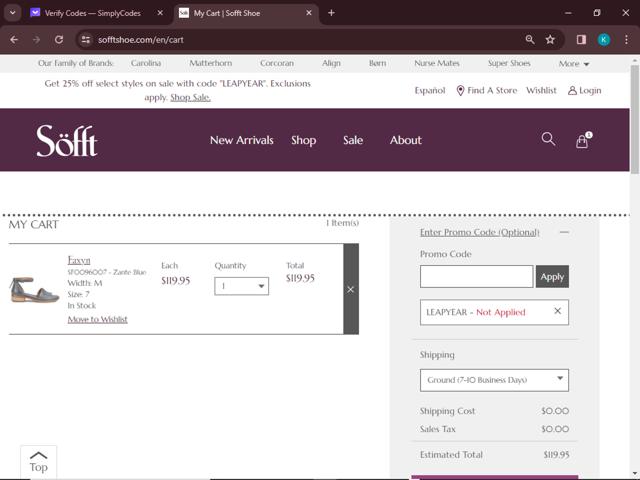Click the Söfft logo
The width and height of the screenshot is (640, 480).
67,140
